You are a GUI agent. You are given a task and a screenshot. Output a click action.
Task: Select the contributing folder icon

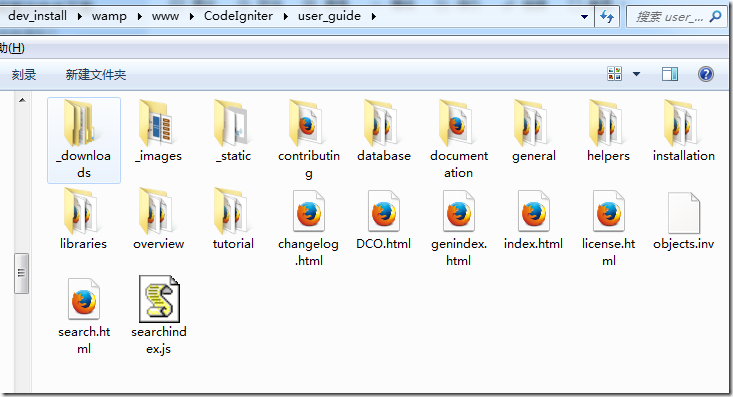(306, 123)
